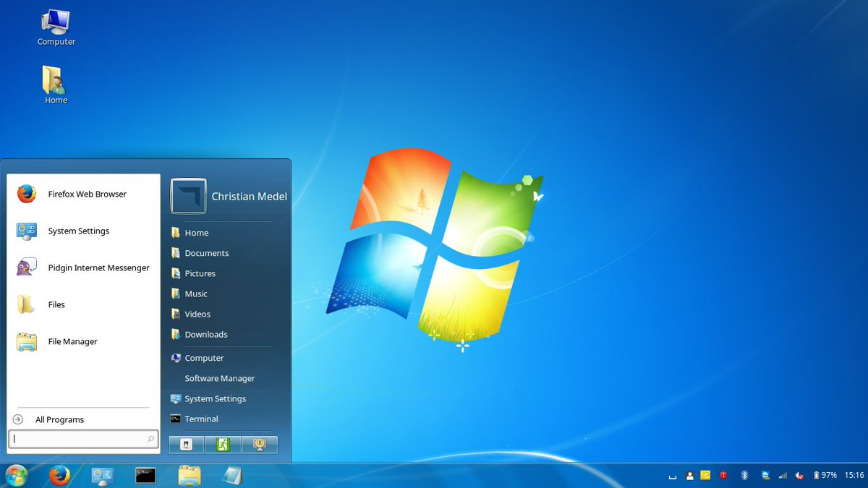Click the start menu search field
868x488 pixels.
[83, 439]
